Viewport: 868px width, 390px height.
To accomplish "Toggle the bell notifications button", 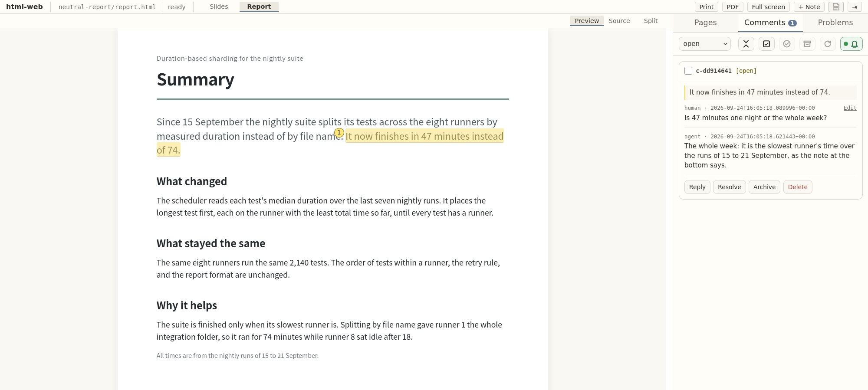I will 851,44.
